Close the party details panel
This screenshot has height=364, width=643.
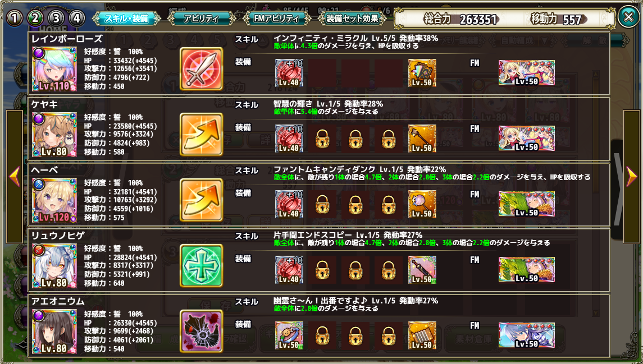(628, 17)
